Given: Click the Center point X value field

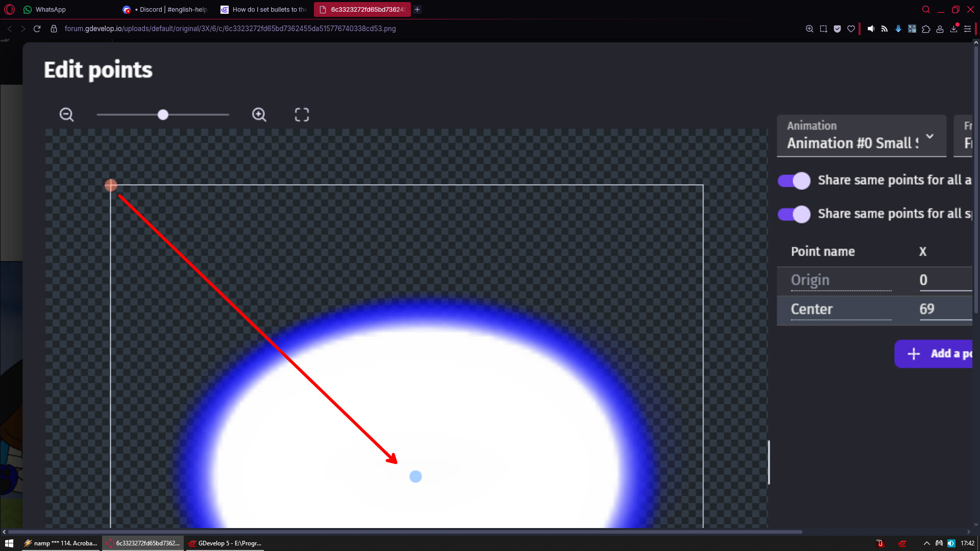Looking at the screenshot, I should tap(944, 309).
